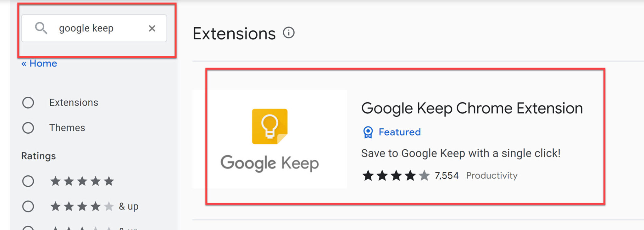Choose the five-star ratings radio button
The height and width of the screenshot is (230, 644).
tap(28, 181)
